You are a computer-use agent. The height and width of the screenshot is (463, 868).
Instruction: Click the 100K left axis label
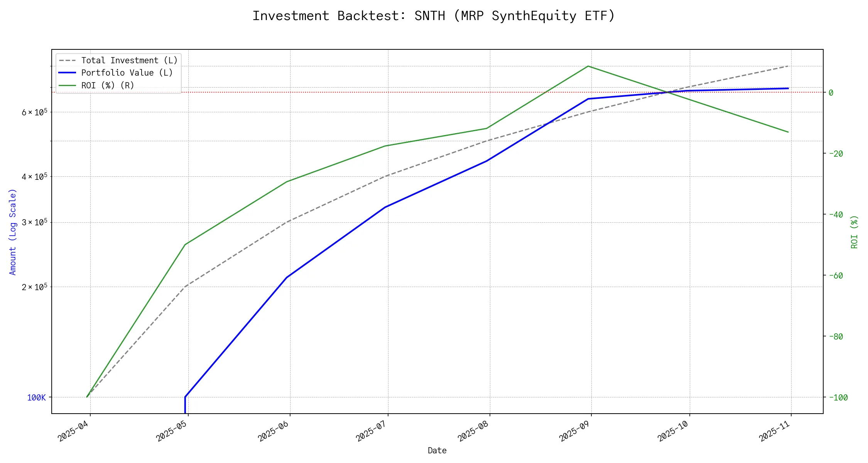click(x=36, y=397)
